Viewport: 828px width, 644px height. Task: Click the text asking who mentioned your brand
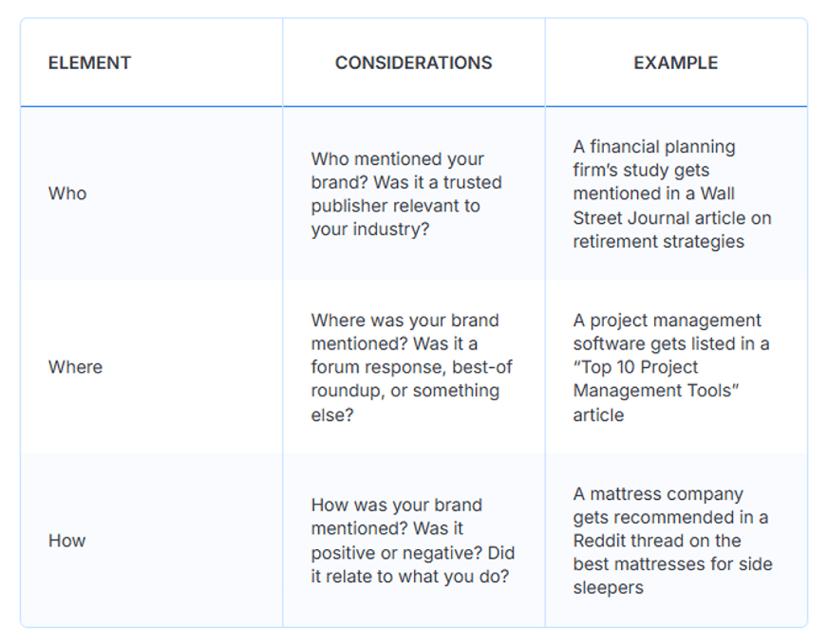tap(407, 193)
